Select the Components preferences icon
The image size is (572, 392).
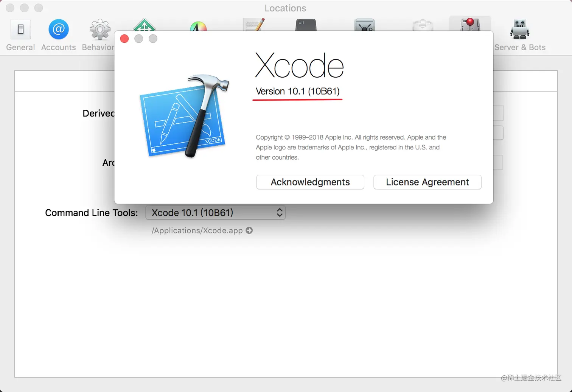[x=423, y=26]
